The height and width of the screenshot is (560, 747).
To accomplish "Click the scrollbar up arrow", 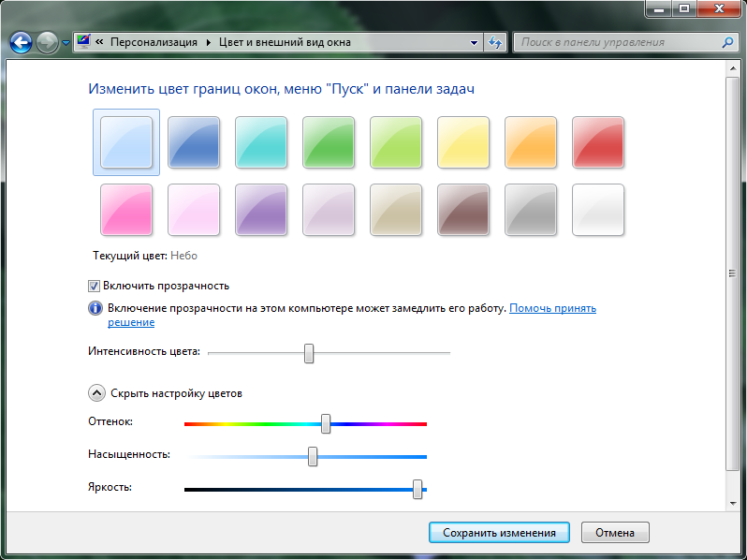I will point(733,69).
